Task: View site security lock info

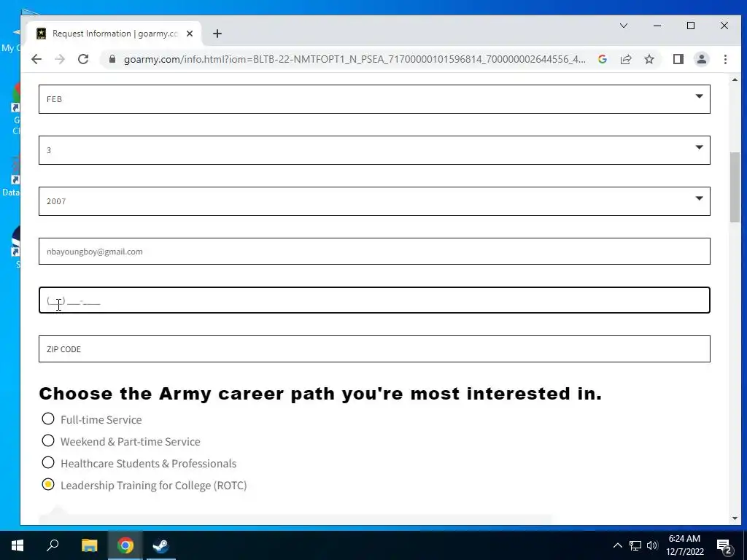Action: 112,59
